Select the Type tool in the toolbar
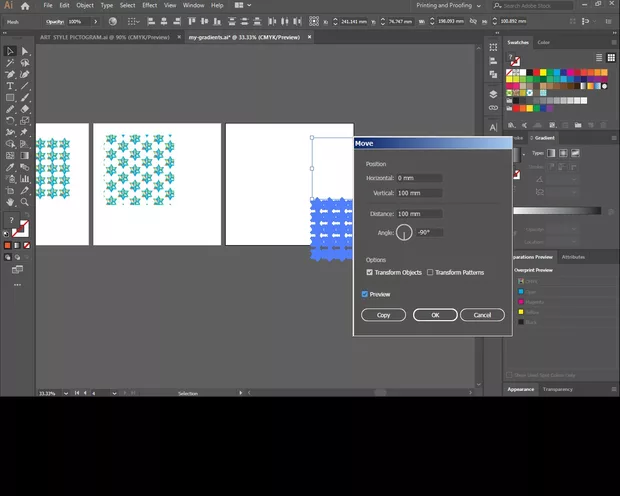This screenshot has height=496, width=620. 10,86
